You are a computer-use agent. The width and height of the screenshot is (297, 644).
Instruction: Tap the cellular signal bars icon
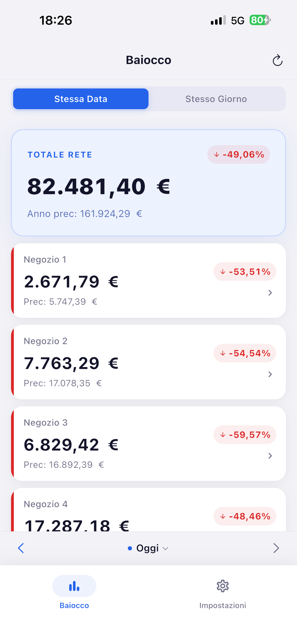(218, 20)
